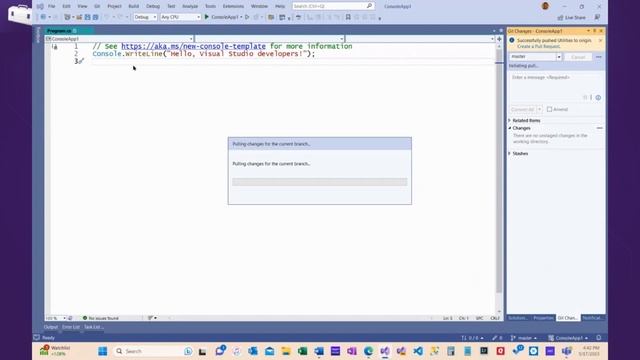Open the Output tab at the bottom
640x360 pixels.
pos(51,327)
